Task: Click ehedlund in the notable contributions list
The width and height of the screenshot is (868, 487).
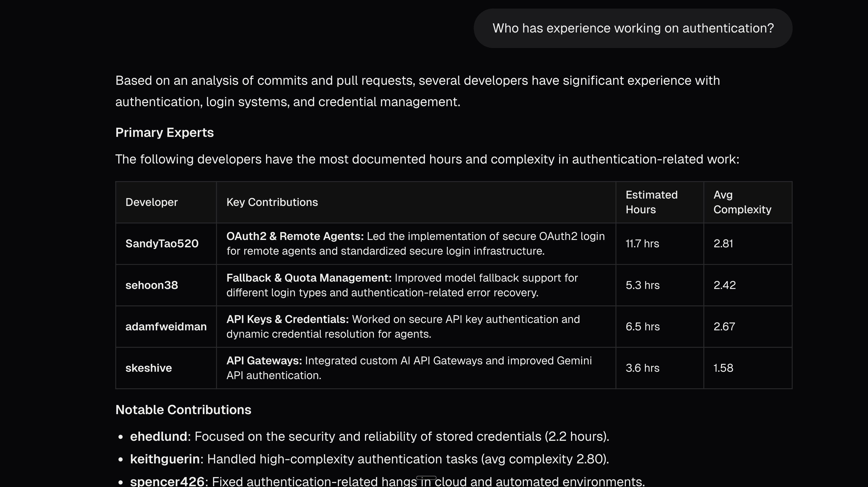Action: coord(158,436)
